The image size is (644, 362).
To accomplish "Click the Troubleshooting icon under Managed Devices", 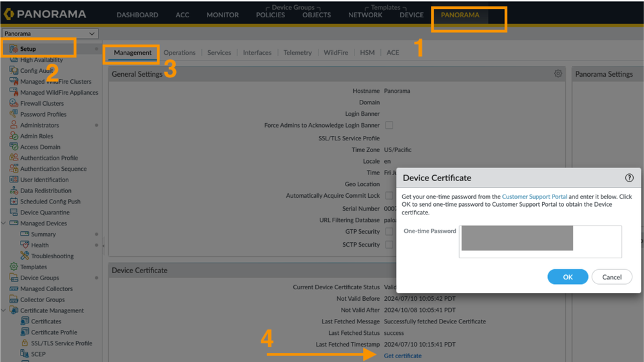I will tap(24, 256).
